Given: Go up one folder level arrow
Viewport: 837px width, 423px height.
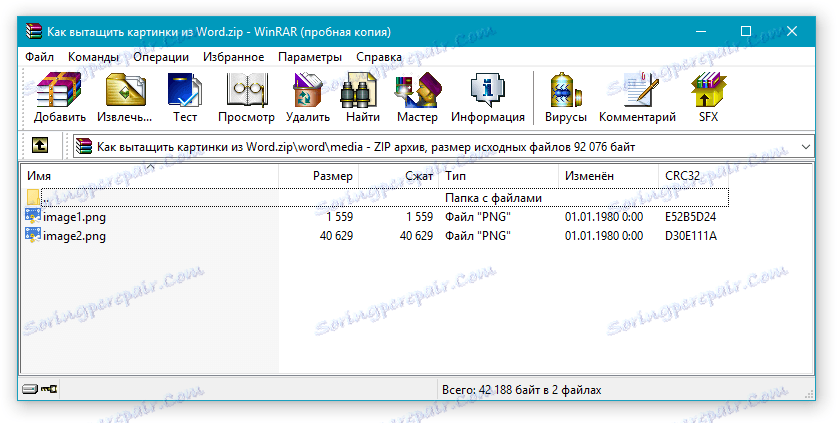Looking at the screenshot, I should pos(40,145).
